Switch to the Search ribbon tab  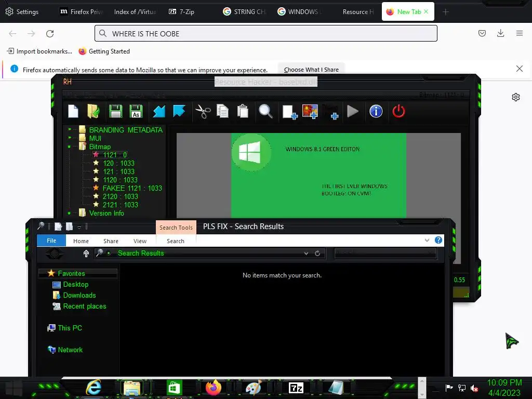[x=176, y=241]
